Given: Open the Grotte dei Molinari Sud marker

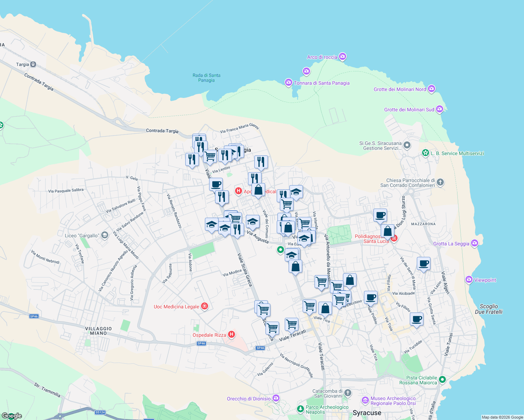Looking at the screenshot, I should pos(440,109).
